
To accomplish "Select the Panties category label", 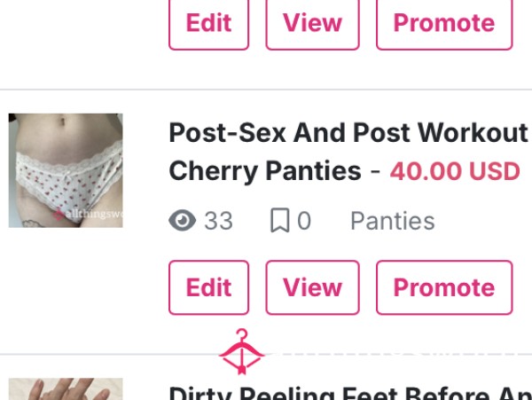I will point(393,221).
